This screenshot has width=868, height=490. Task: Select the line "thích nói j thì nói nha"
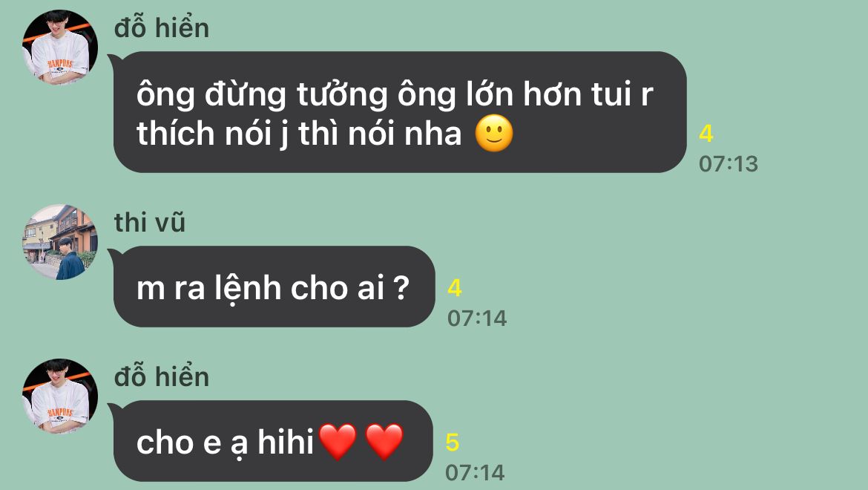click(x=299, y=134)
